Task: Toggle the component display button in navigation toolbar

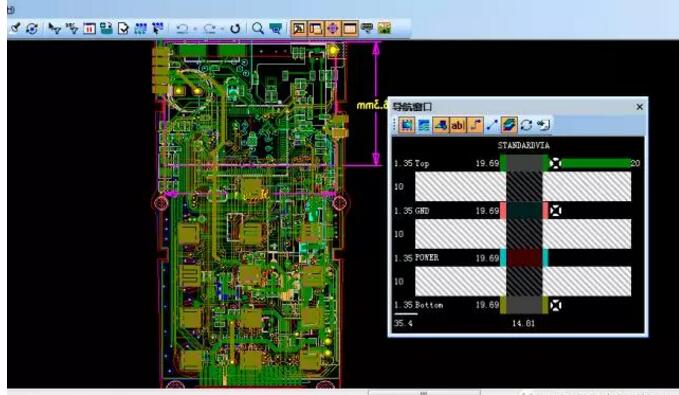Action: click(407, 125)
